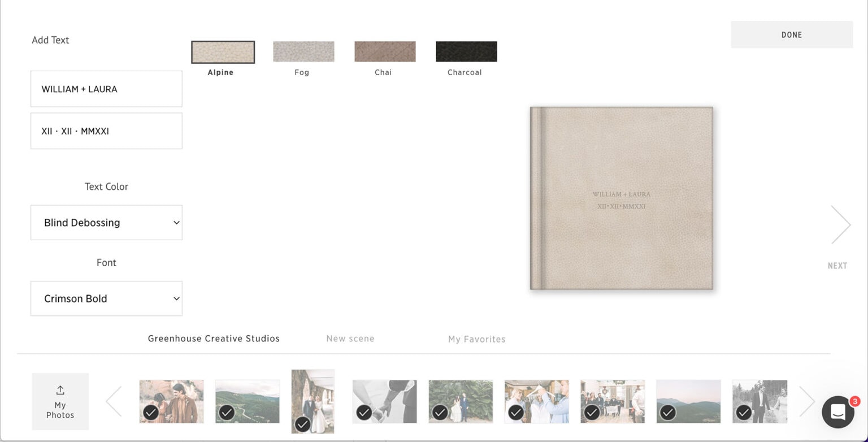
Task: Toggle checkmark on black-and-white holding hands photo
Action: [x=364, y=413]
